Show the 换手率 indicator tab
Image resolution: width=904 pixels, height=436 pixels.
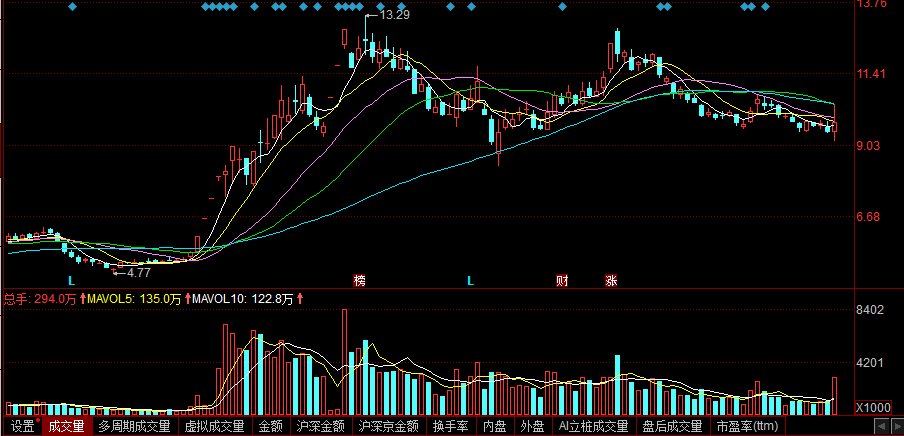point(451,427)
